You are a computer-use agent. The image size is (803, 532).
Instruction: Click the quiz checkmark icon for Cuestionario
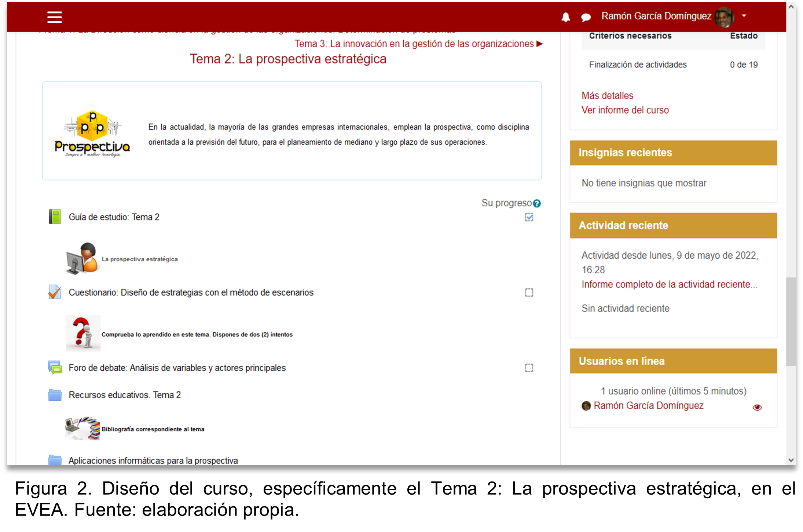click(x=55, y=292)
